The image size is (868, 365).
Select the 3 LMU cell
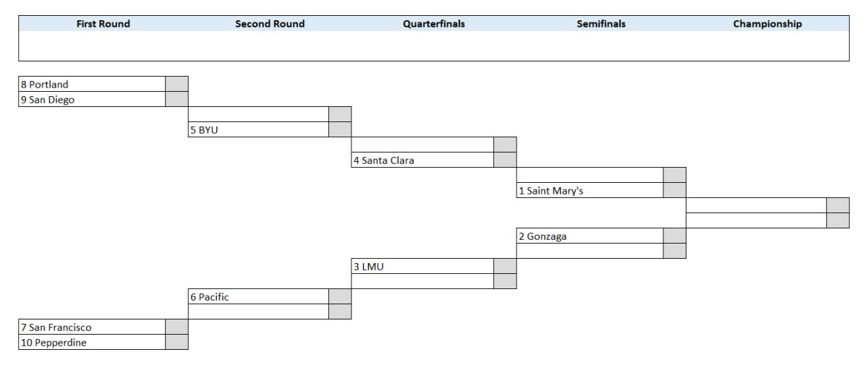pos(422,266)
